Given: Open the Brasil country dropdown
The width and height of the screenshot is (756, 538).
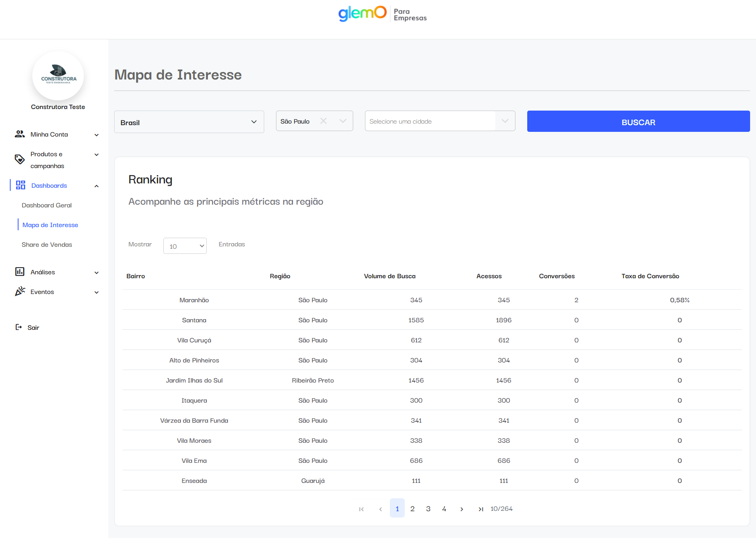Looking at the screenshot, I should [189, 122].
